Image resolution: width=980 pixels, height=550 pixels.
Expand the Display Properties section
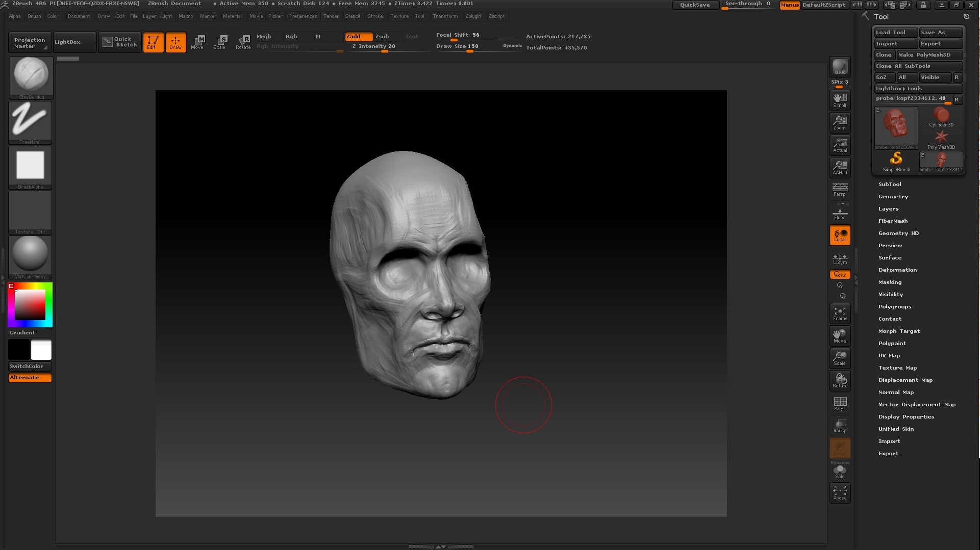click(906, 417)
